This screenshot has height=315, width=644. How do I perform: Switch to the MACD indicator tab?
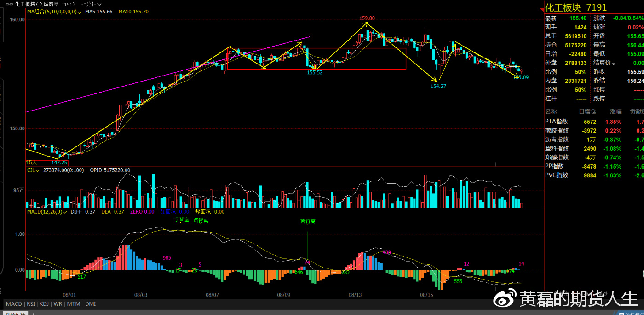click(14, 304)
